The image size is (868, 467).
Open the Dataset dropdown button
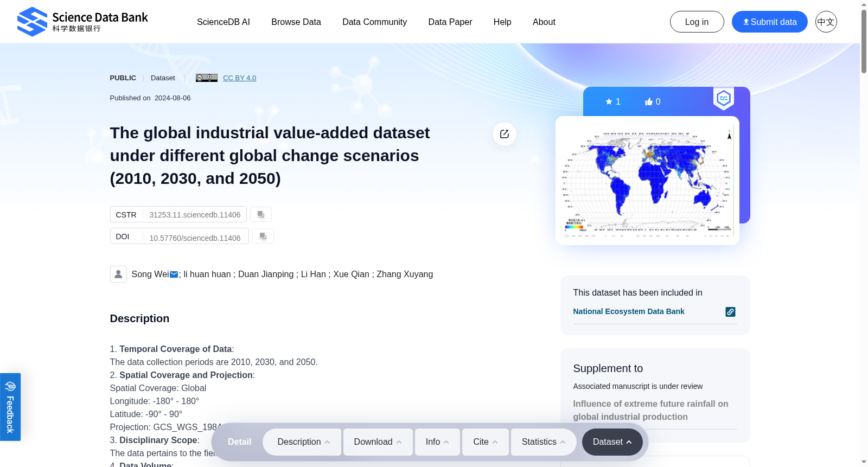(x=612, y=442)
